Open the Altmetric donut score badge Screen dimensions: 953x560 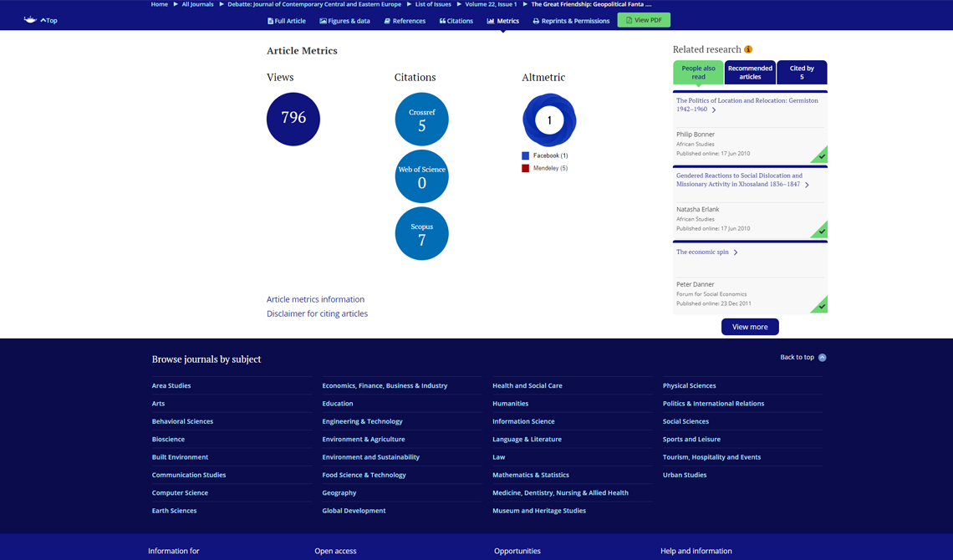tap(549, 120)
